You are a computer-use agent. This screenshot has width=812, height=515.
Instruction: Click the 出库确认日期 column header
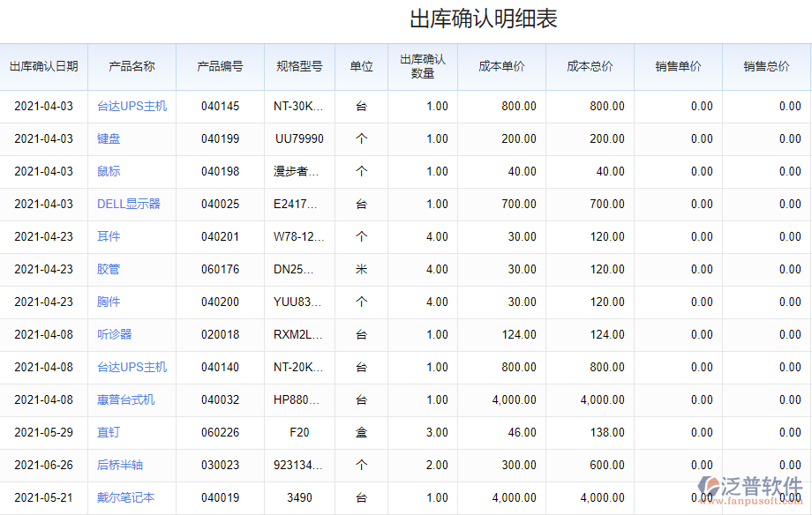click(42, 66)
